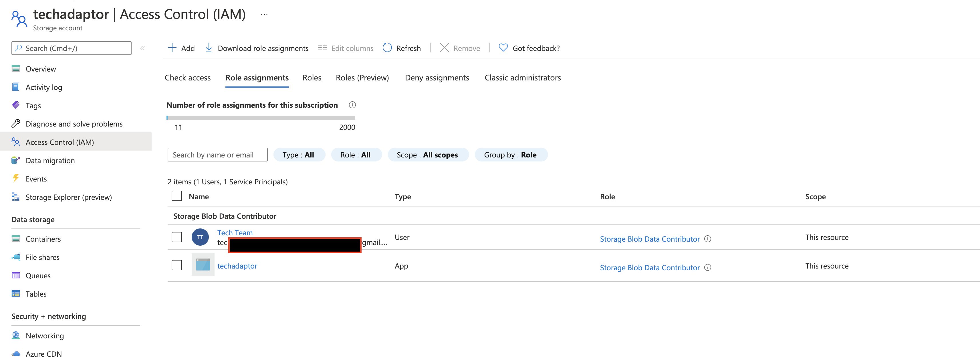
Task: Click "This resource" in Tech Team row
Action: tap(827, 237)
